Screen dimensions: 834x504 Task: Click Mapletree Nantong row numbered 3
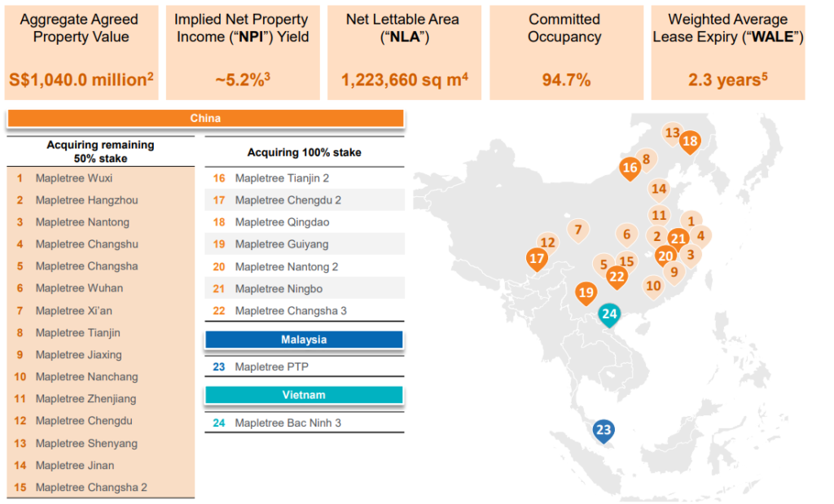point(100,222)
